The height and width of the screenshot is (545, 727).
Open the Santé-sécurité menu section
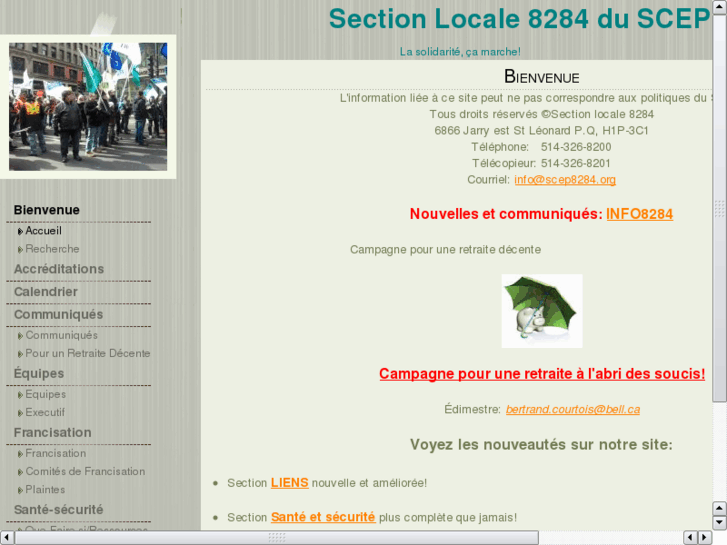(58, 510)
